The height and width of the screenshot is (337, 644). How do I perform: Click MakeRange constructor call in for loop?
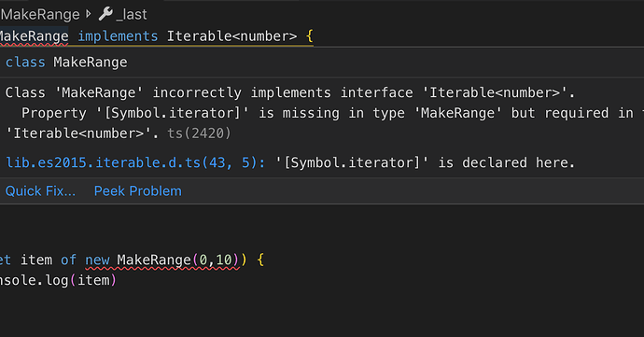(154, 260)
